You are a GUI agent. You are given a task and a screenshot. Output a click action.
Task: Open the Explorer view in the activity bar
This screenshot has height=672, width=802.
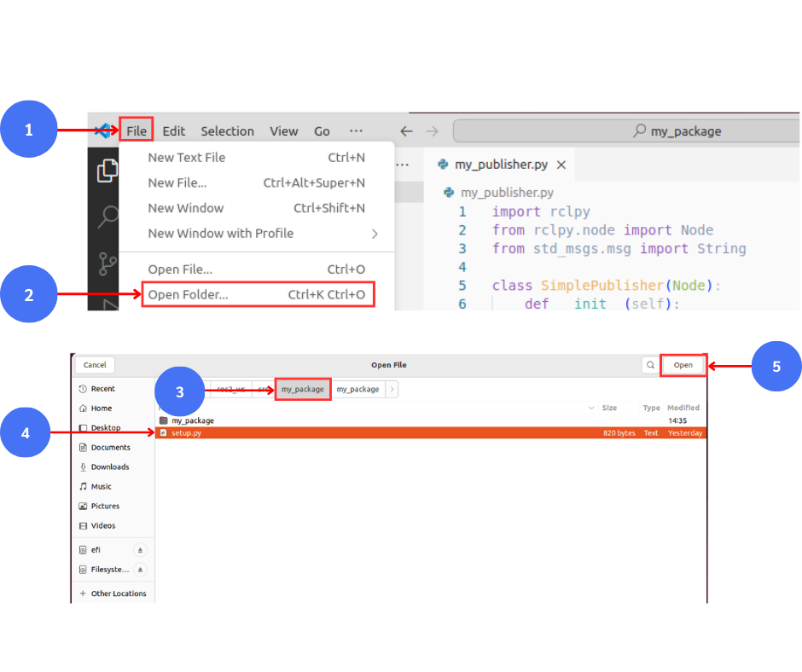pyautogui.click(x=108, y=171)
